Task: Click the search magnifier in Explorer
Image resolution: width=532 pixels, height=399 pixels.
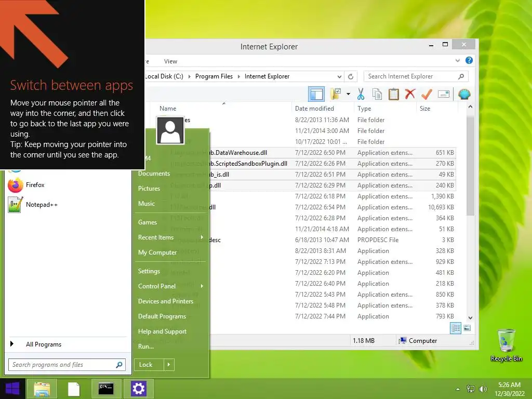Action: [x=461, y=76]
